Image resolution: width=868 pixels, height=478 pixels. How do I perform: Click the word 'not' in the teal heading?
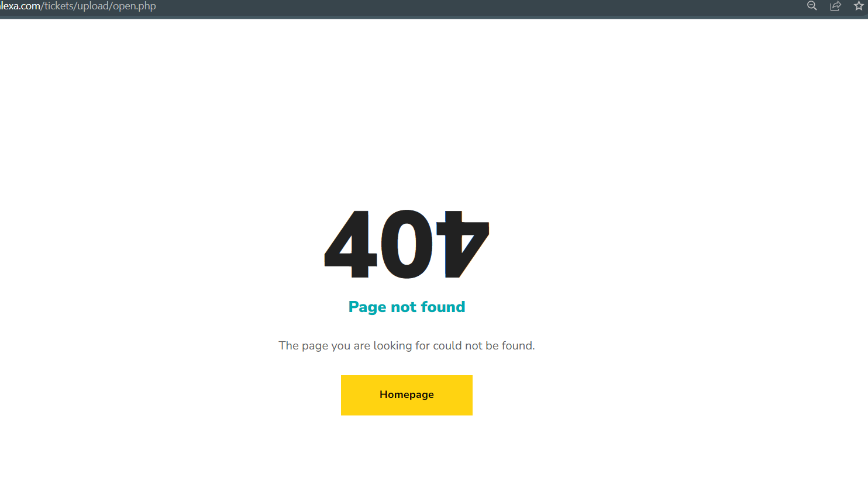(x=404, y=307)
